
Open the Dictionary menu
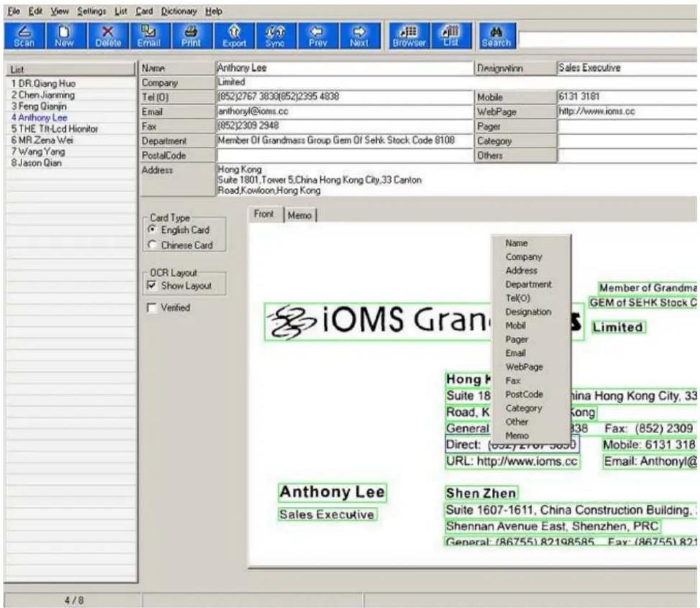point(179,11)
